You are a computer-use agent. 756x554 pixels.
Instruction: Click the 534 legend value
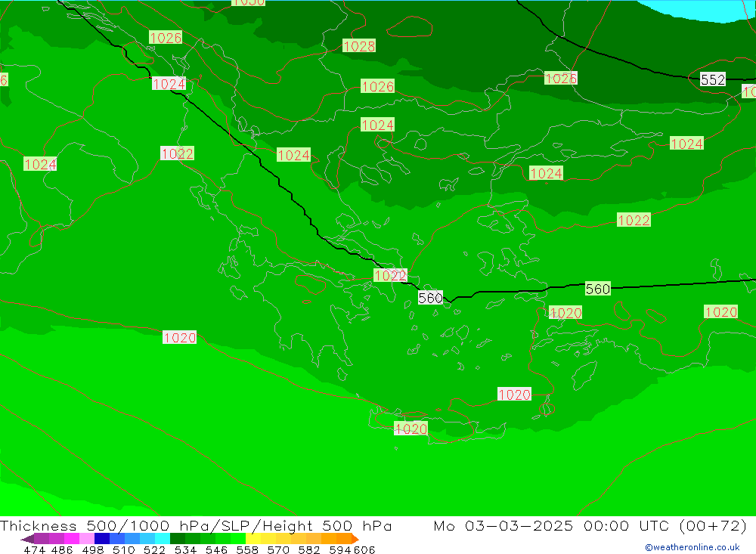[185, 549]
